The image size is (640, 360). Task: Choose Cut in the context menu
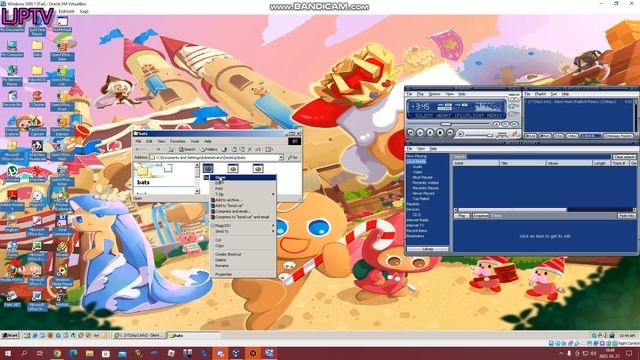tap(243, 240)
